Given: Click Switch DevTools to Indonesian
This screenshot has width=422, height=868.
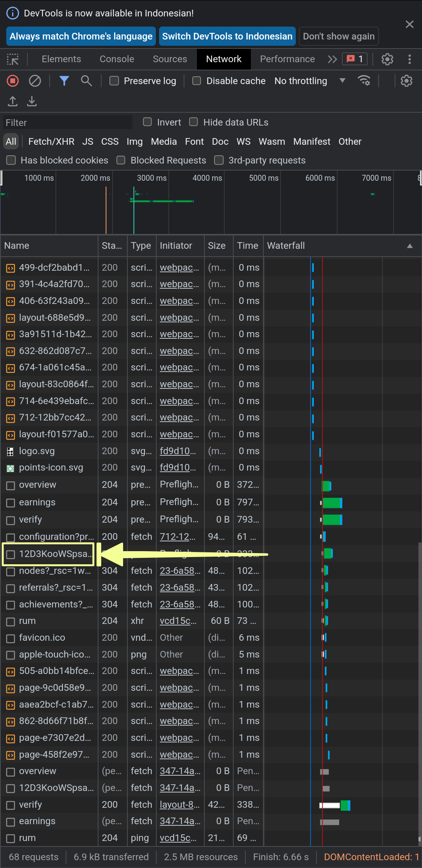Looking at the screenshot, I should pyautogui.click(x=227, y=36).
